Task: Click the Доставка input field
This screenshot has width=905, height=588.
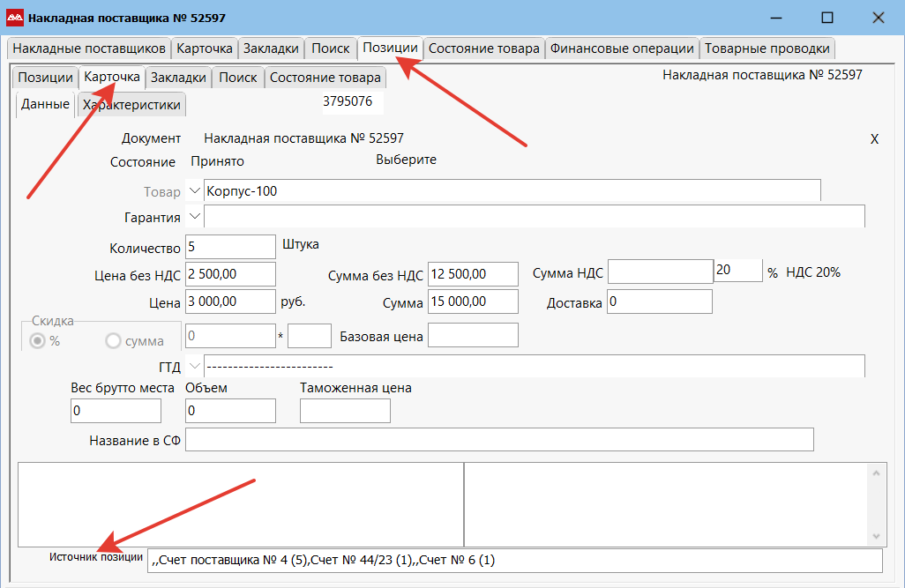Action: (659, 301)
